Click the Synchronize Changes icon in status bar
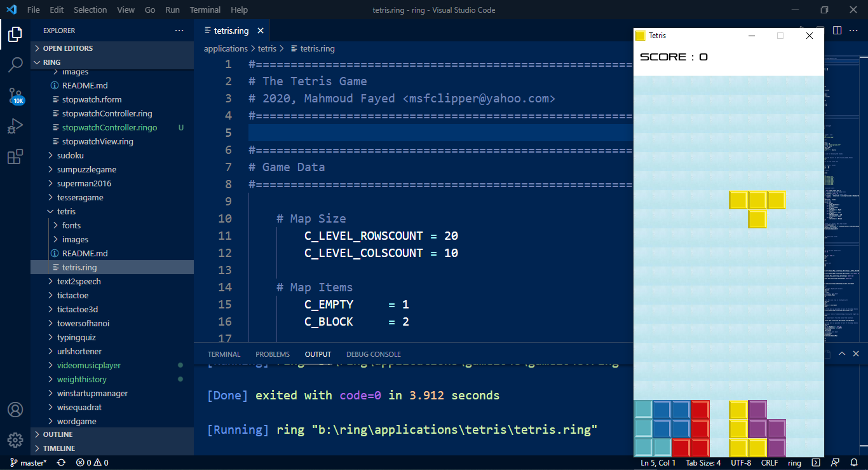This screenshot has width=868, height=470. coord(61,463)
